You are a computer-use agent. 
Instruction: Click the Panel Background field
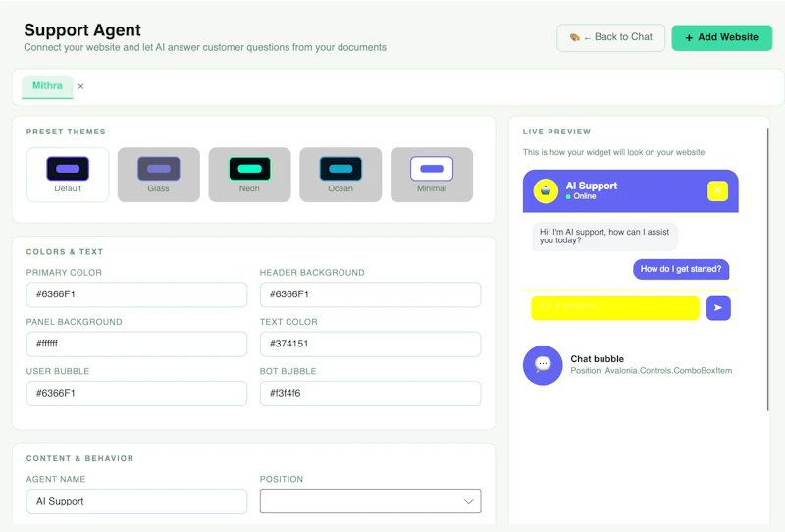pos(136,344)
